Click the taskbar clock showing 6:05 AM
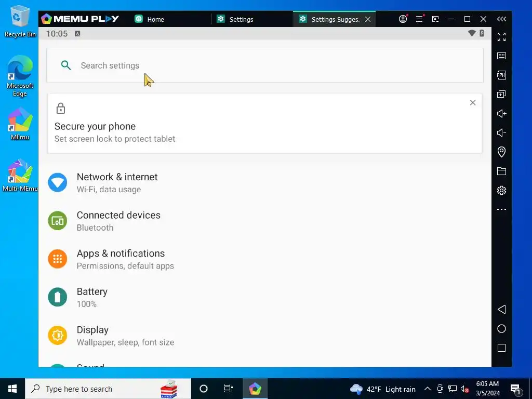Viewport: 532px width, 399px height. pyautogui.click(x=487, y=389)
